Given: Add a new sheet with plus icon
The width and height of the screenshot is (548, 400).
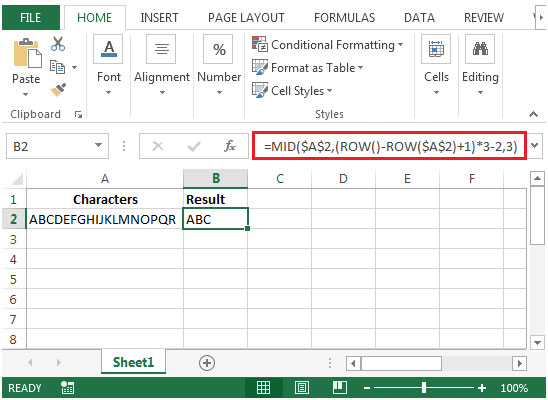Looking at the screenshot, I should [x=207, y=363].
